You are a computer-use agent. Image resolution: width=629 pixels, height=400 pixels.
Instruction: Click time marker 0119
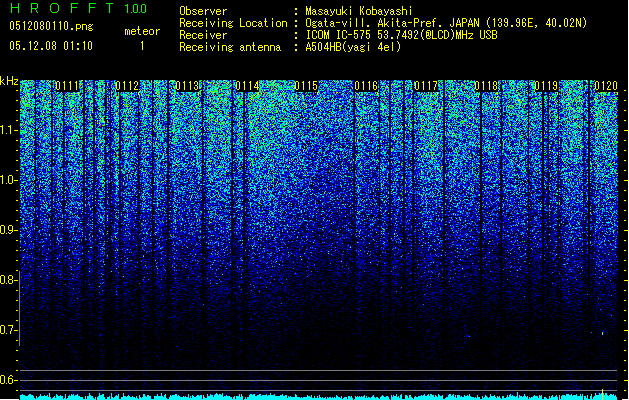(x=546, y=86)
